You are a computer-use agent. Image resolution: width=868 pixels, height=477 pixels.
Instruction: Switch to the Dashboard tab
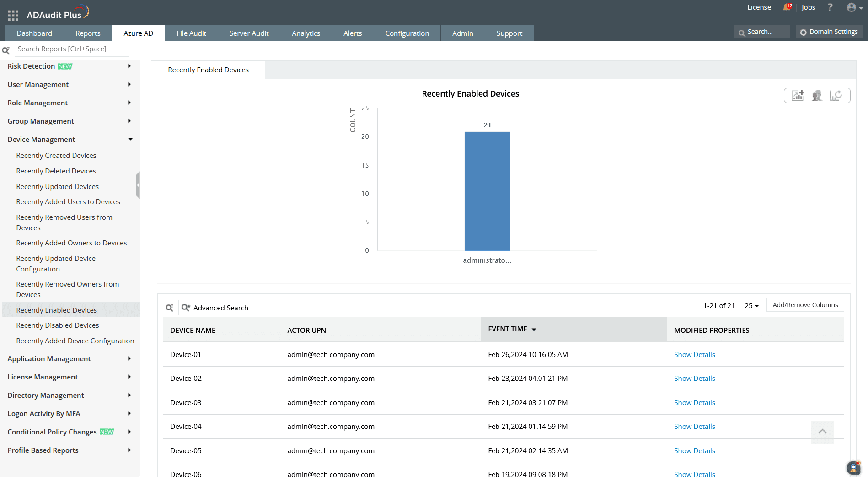[x=34, y=33]
